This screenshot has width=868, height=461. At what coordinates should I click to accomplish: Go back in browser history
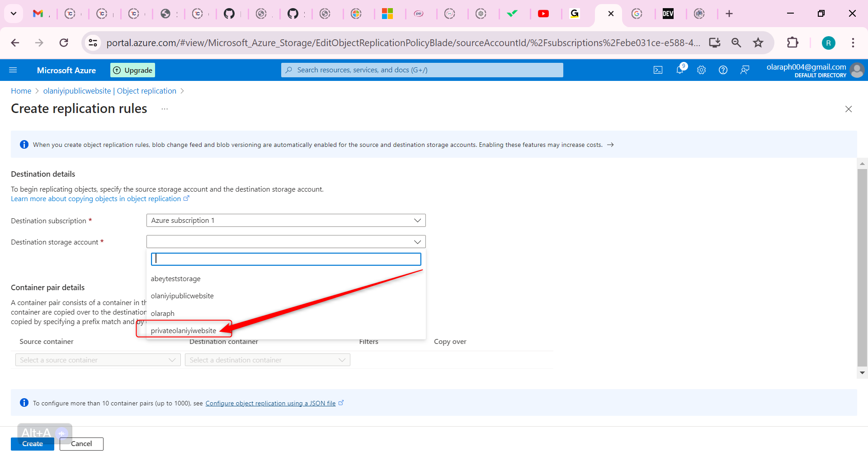(15, 43)
